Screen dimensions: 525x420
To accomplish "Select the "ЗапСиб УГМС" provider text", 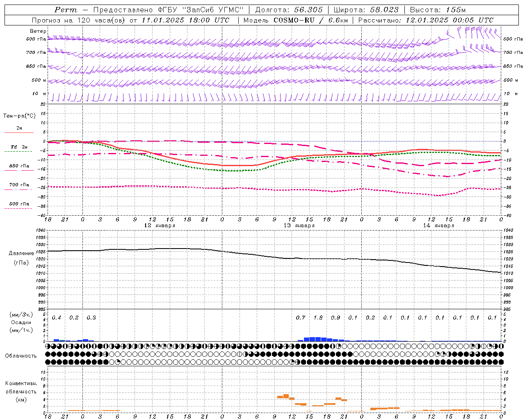I will click(213, 10).
